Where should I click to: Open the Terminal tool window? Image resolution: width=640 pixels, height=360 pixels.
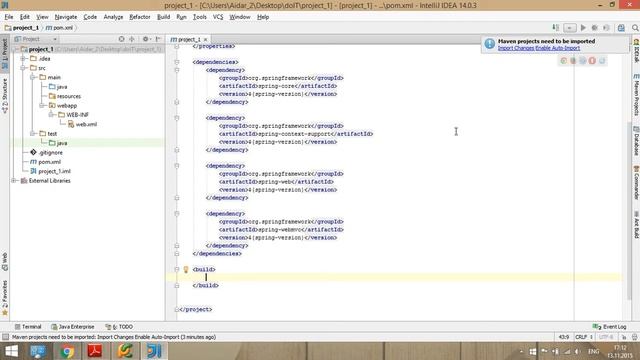(x=28, y=327)
